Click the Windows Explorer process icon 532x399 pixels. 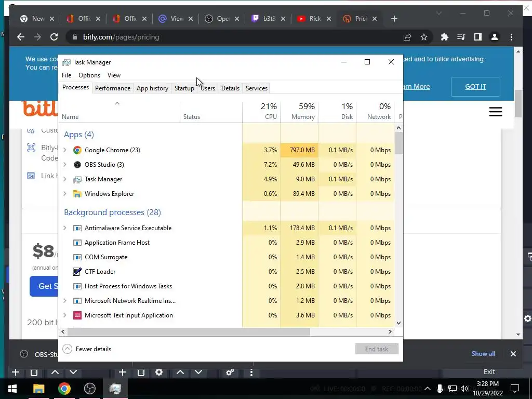77,194
